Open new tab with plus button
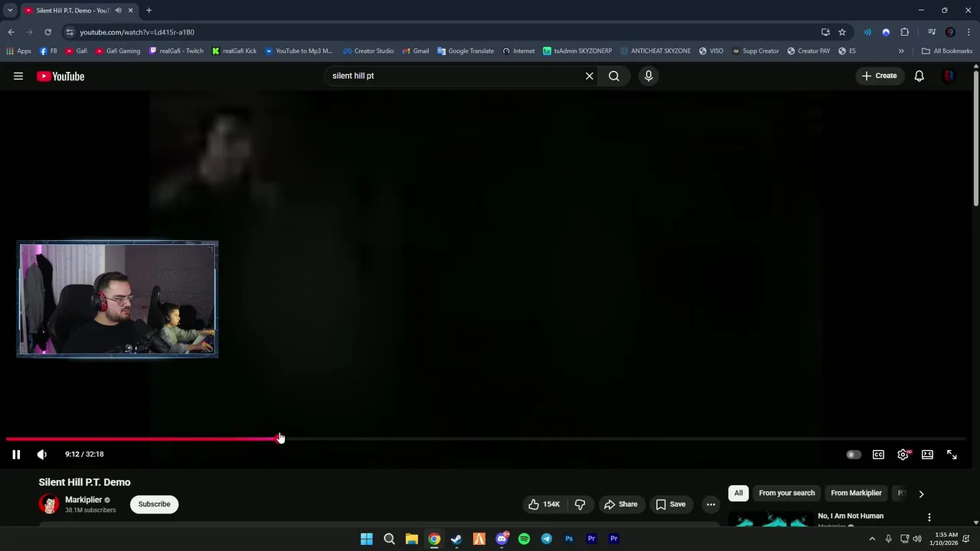 pyautogui.click(x=149, y=10)
